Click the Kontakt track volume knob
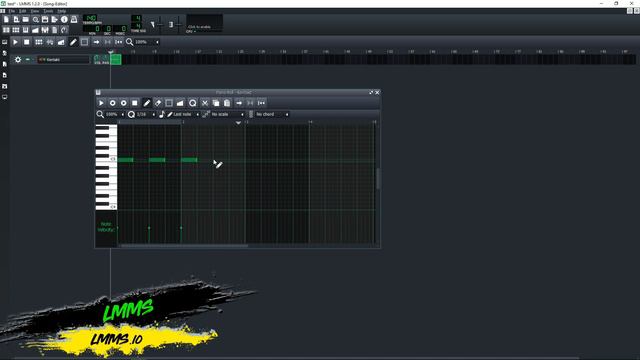 (x=97, y=58)
